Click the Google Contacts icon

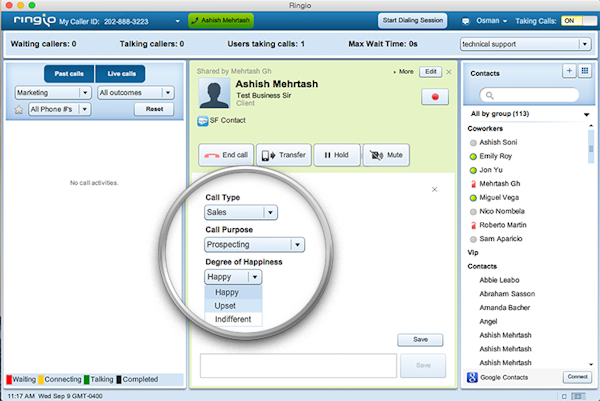coord(472,377)
